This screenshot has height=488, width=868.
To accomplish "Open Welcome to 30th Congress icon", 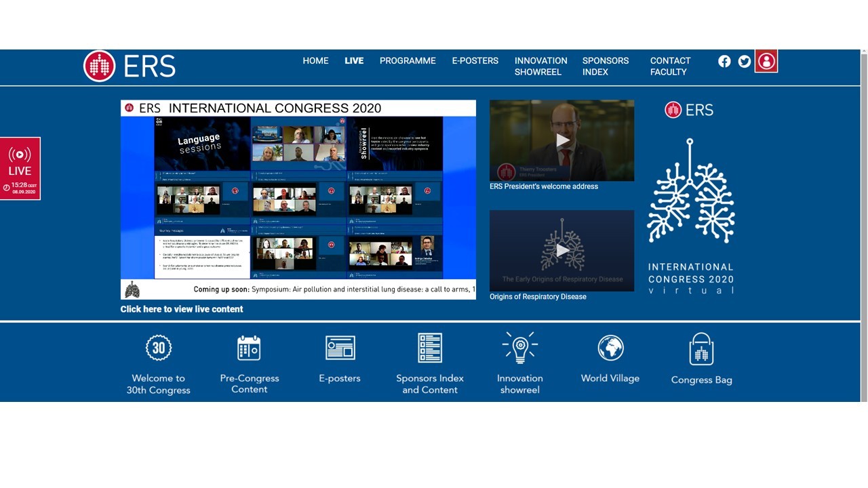I will [x=158, y=348].
